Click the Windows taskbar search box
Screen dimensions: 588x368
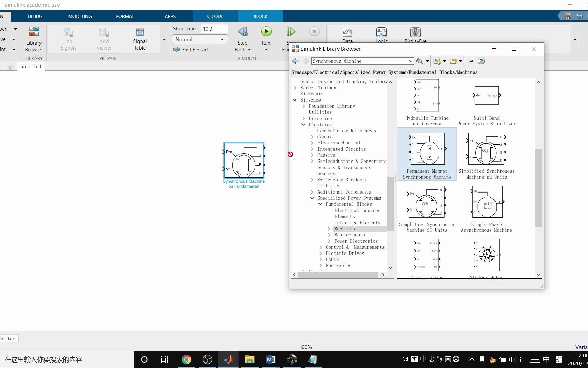pyautogui.click(x=67, y=359)
